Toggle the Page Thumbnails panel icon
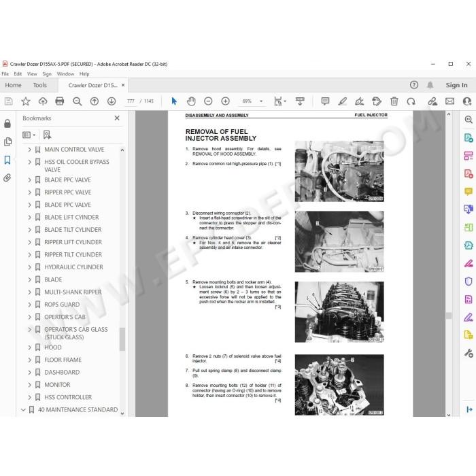Viewport: 476px width, 476px height. (8, 141)
